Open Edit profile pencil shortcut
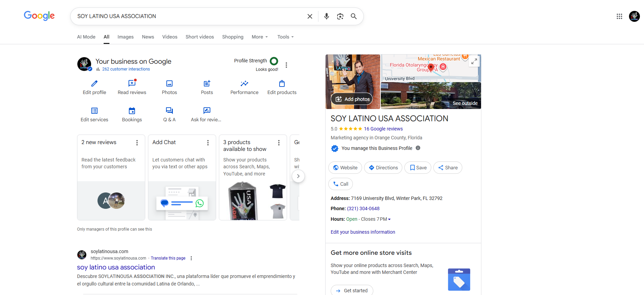The height and width of the screenshot is (295, 644). coord(94,87)
